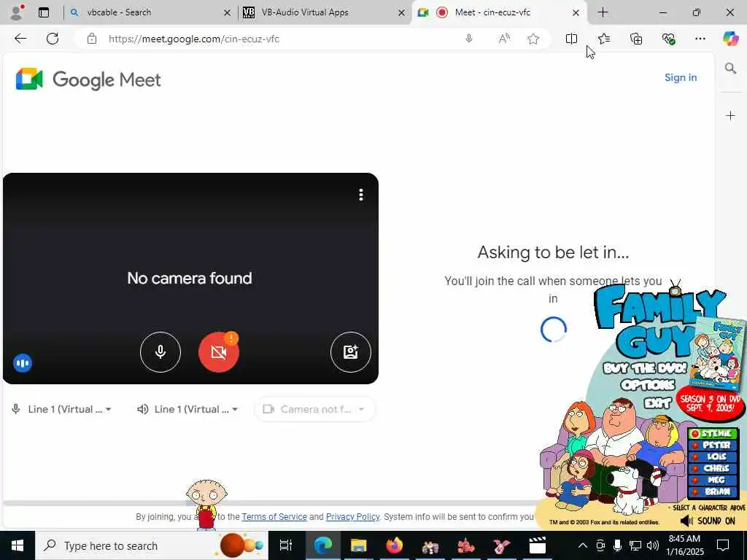Screen dimensions: 747x560
Task: Click EXIT in Family Guy widget
Action: point(658,402)
